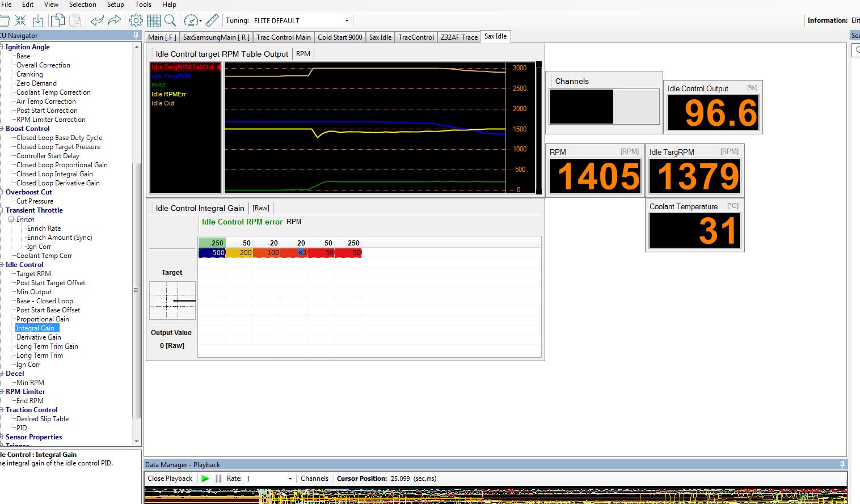Open the File menu
860x504 pixels.
coord(7,5)
